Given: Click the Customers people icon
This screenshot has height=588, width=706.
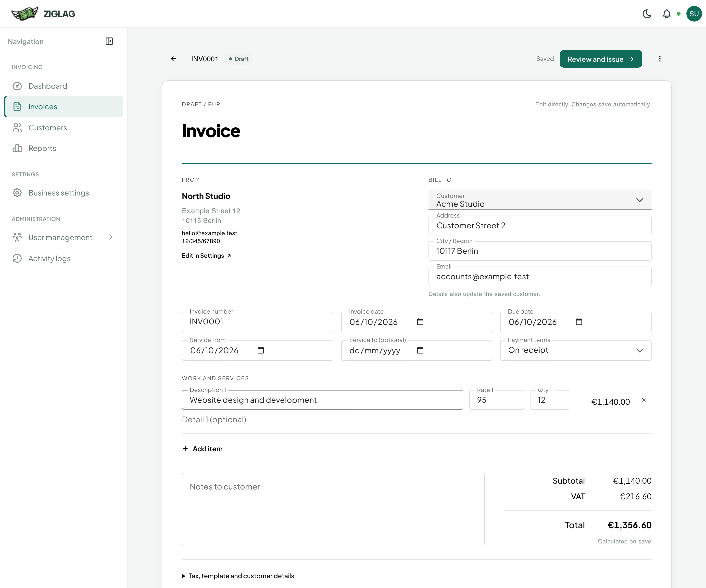Looking at the screenshot, I should pos(17,128).
